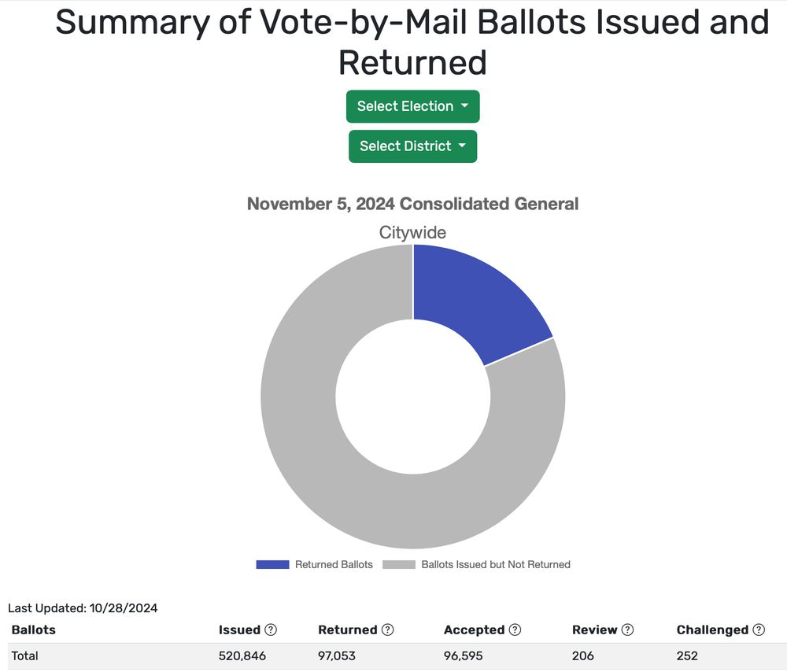Click the help icon beside Accepted
The image size is (787, 672).
[x=515, y=630]
